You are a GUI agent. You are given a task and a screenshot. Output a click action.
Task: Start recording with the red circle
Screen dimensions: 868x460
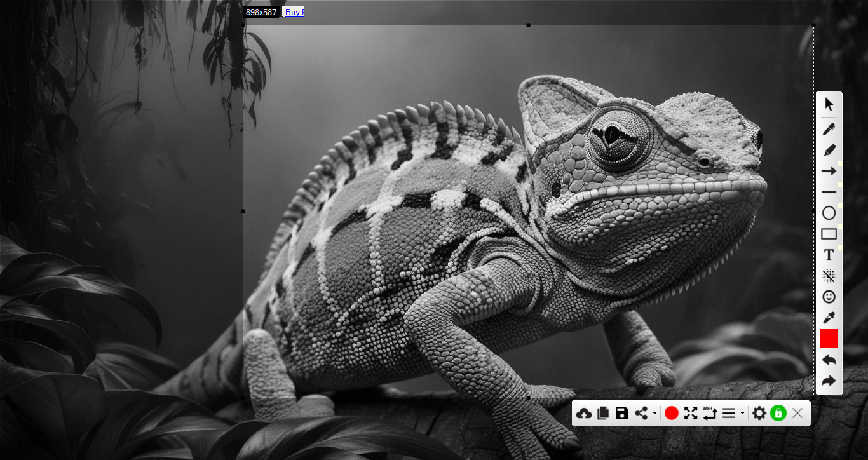pyautogui.click(x=672, y=414)
